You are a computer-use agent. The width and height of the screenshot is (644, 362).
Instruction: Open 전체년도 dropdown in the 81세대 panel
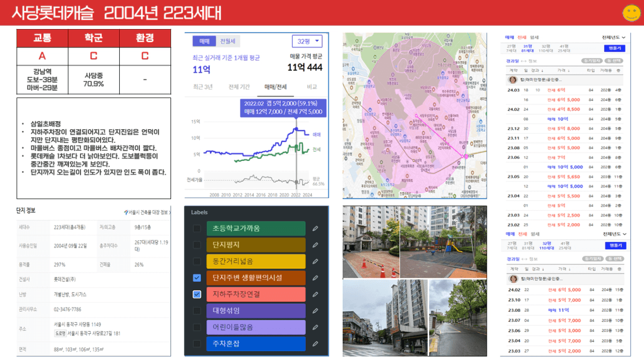pos(613,38)
